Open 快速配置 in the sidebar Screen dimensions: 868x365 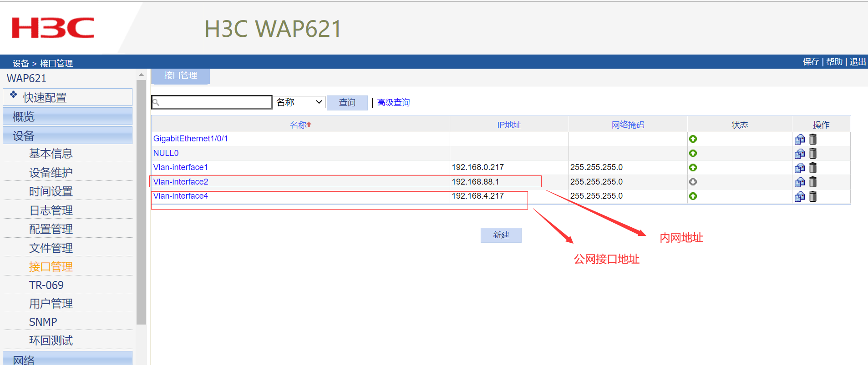pos(67,97)
